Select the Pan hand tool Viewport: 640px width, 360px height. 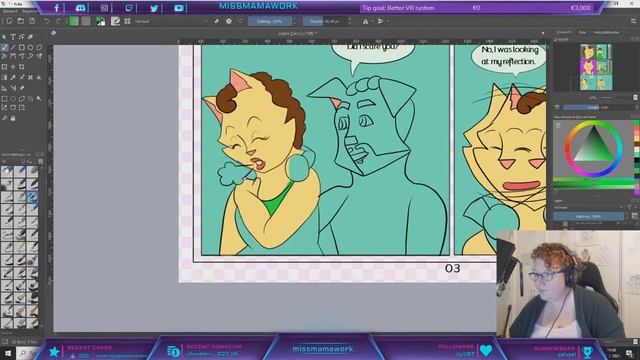tap(13, 118)
